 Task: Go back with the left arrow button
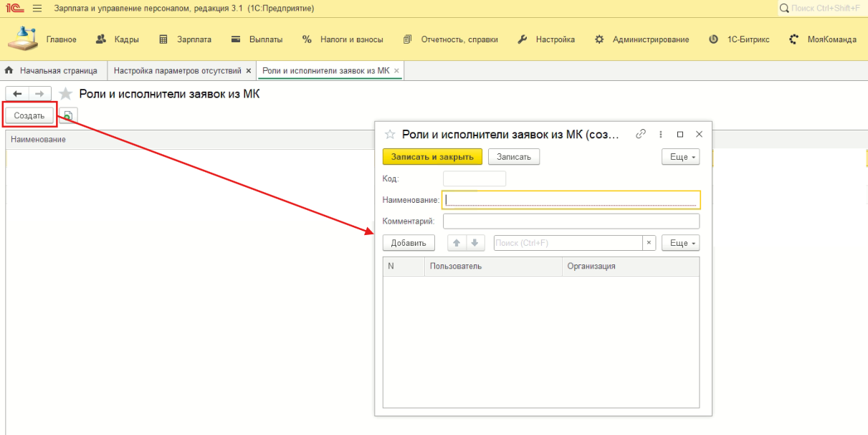pyautogui.click(x=17, y=94)
